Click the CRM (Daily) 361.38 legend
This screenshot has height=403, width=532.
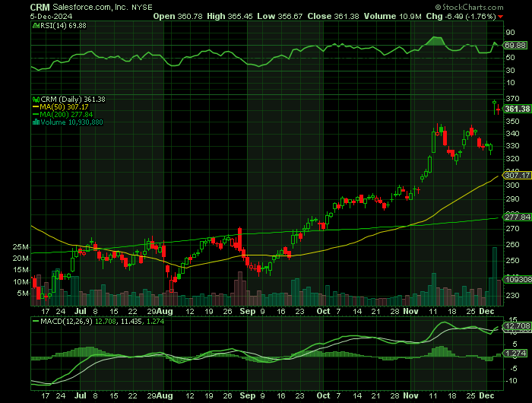(73, 100)
